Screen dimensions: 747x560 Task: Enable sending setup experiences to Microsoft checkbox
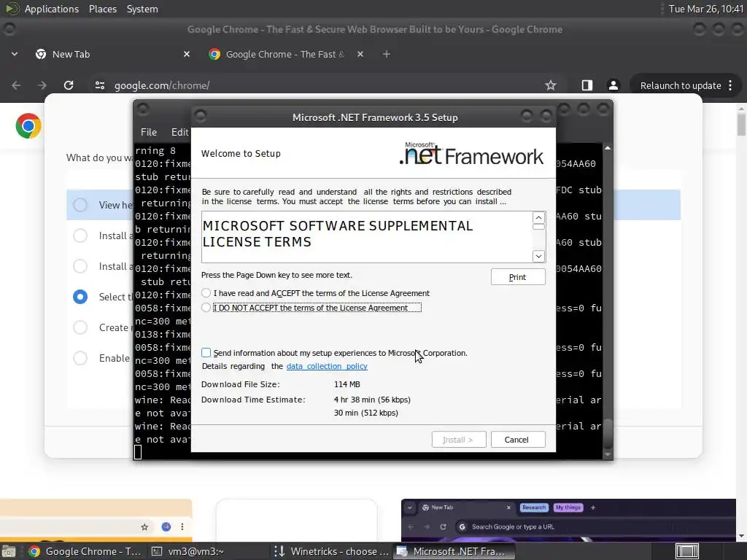pyautogui.click(x=206, y=353)
